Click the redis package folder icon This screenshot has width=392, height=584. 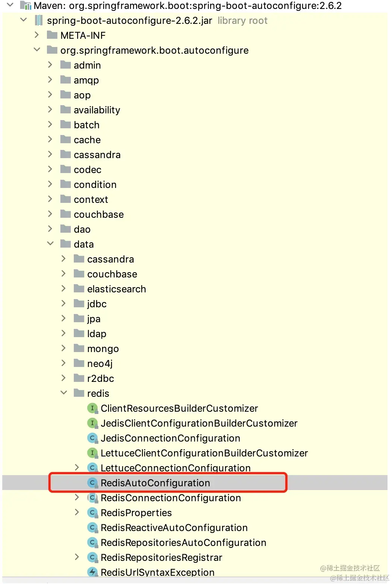pos(79,393)
